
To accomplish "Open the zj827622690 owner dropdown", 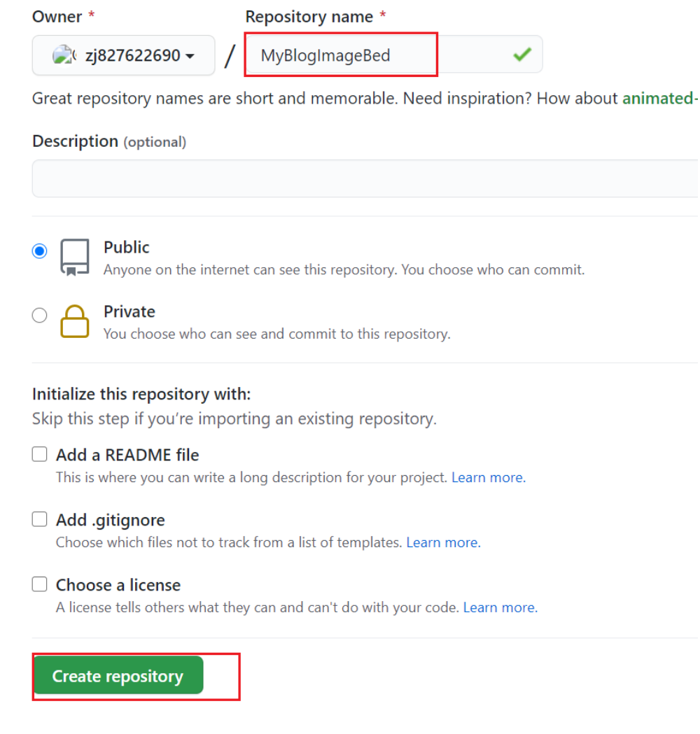I will tap(124, 55).
